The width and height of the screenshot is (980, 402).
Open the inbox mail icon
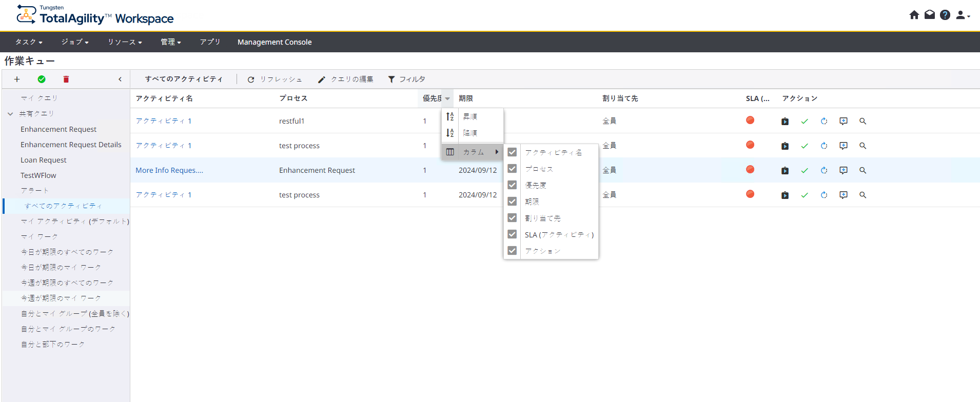(x=929, y=15)
